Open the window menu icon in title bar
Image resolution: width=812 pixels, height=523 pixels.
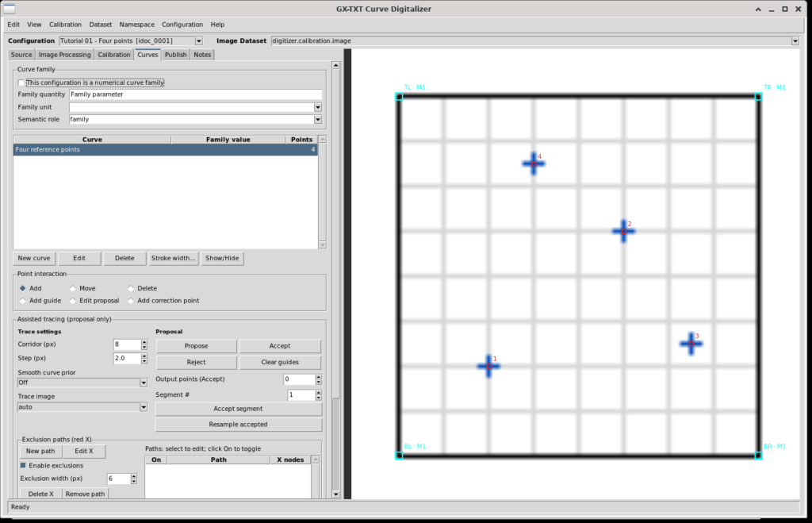(10, 9)
